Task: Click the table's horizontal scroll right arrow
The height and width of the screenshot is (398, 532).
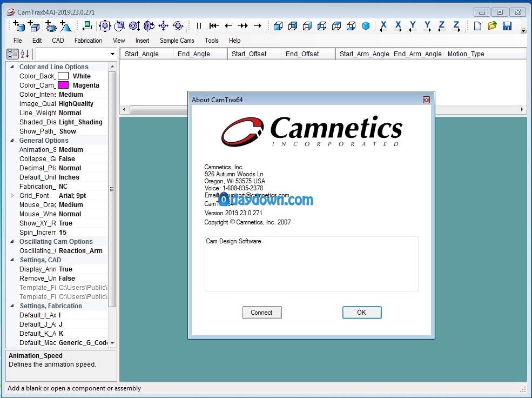Action: click(x=522, y=109)
